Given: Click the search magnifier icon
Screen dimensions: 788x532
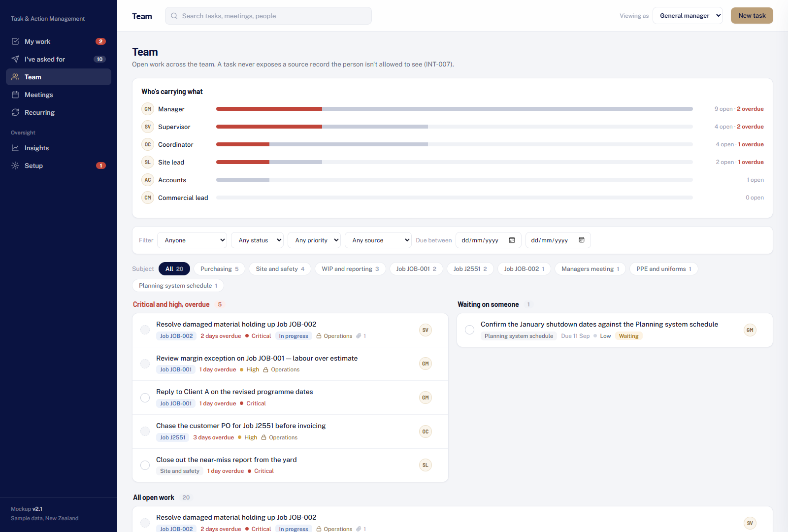Looking at the screenshot, I should pyautogui.click(x=174, y=16).
